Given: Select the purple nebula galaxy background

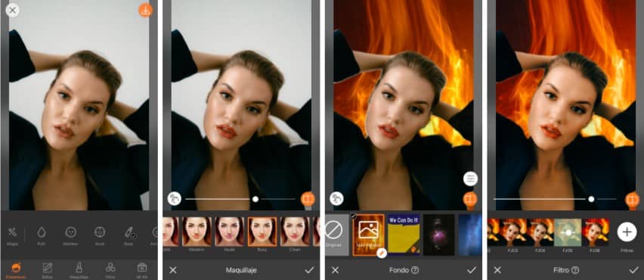Looking at the screenshot, I should (439, 235).
